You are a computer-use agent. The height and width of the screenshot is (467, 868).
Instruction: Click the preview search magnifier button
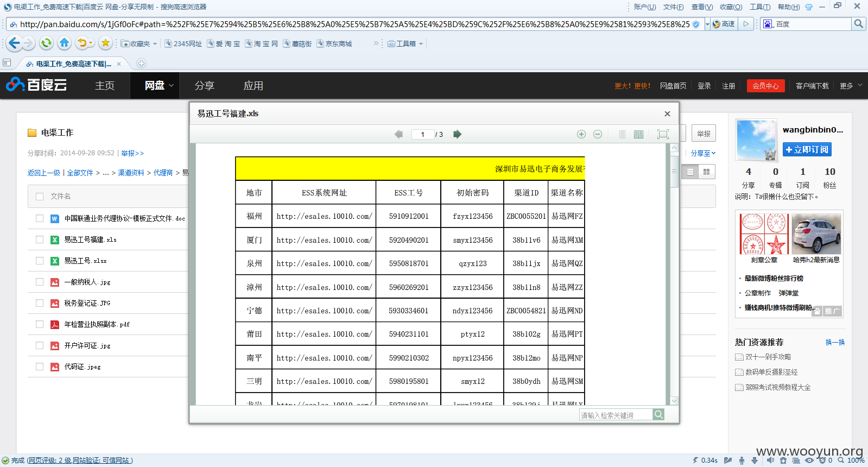pos(658,415)
